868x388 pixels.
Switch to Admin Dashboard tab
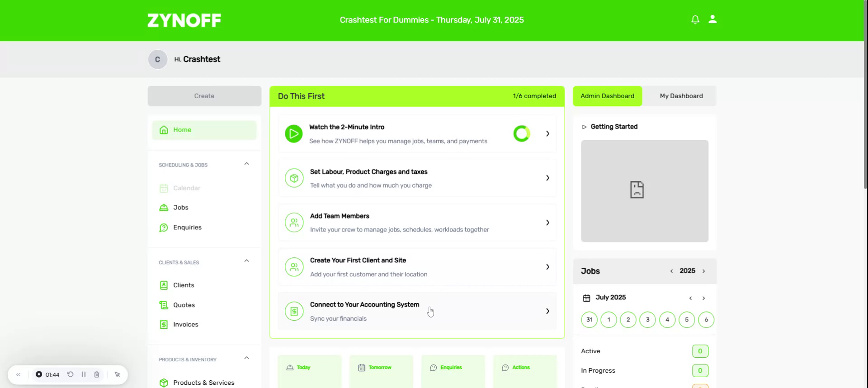click(607, 96)
